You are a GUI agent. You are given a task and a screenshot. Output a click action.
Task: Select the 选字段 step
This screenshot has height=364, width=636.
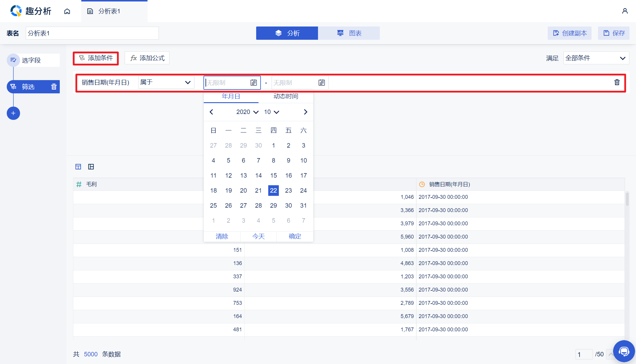(32, 60)
